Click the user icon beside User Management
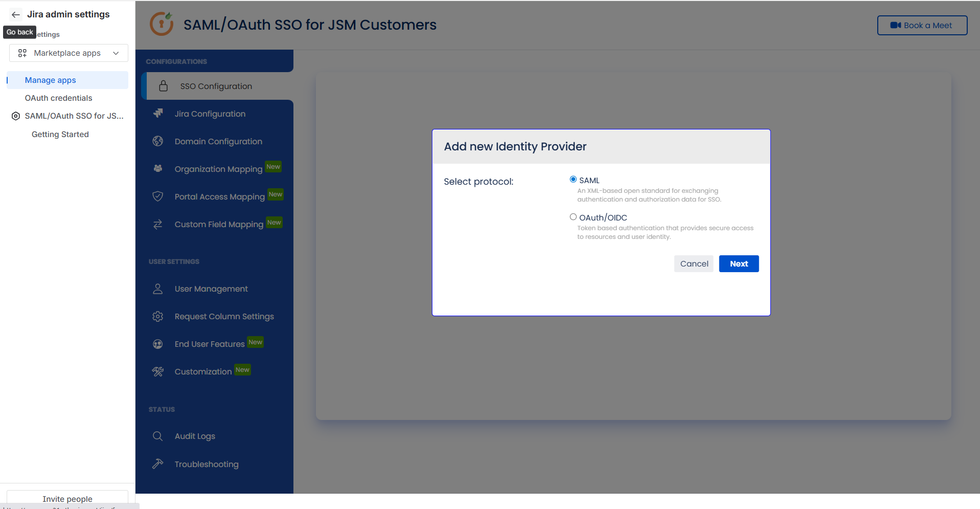 158,289
